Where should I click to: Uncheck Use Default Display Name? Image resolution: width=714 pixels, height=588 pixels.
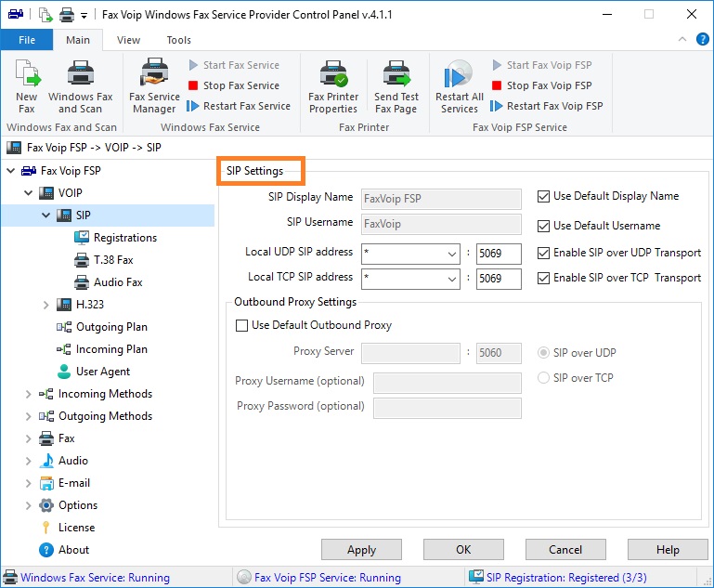543,196
